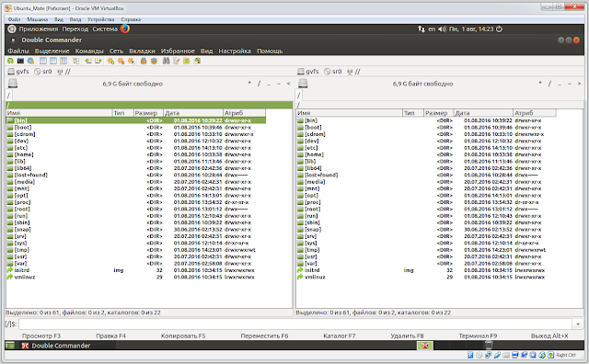This screenshot has width=589, height=364.
Task: Click the network connection icon in the top panel
Action: tap(422, 28)
